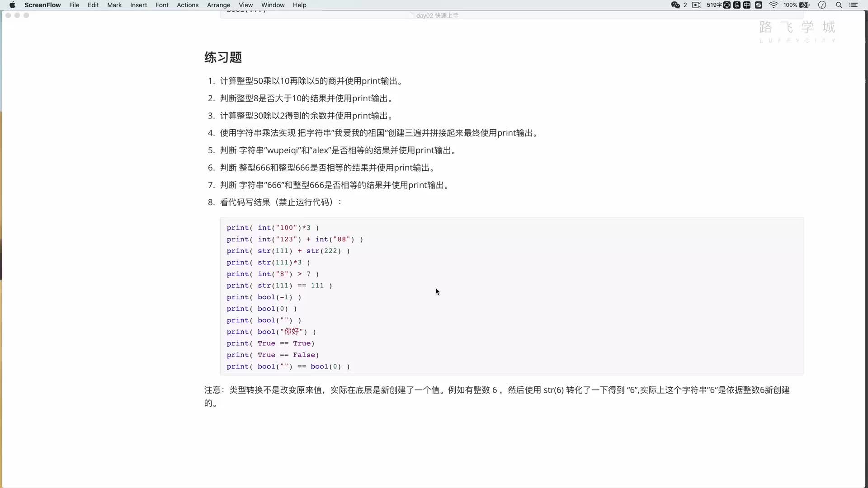
Task: Click code line int("8") > 7
Action: coord(273,274)
